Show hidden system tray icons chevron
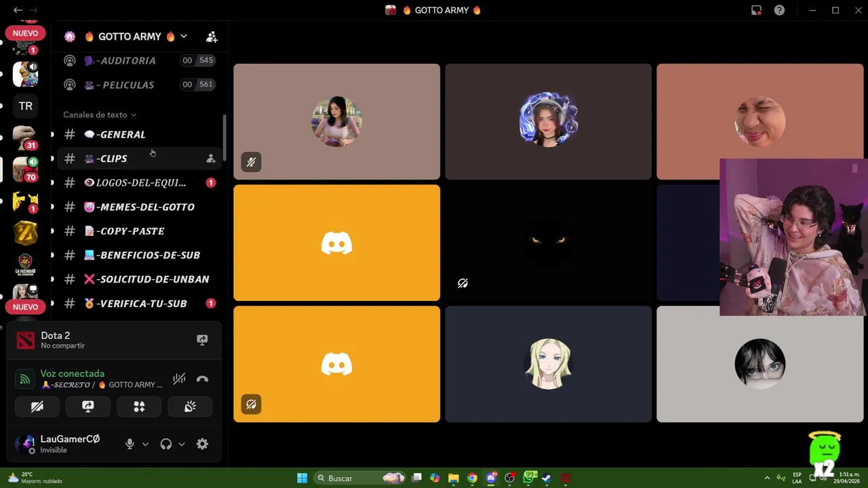 pyautogui.click(x=767, y=478)
